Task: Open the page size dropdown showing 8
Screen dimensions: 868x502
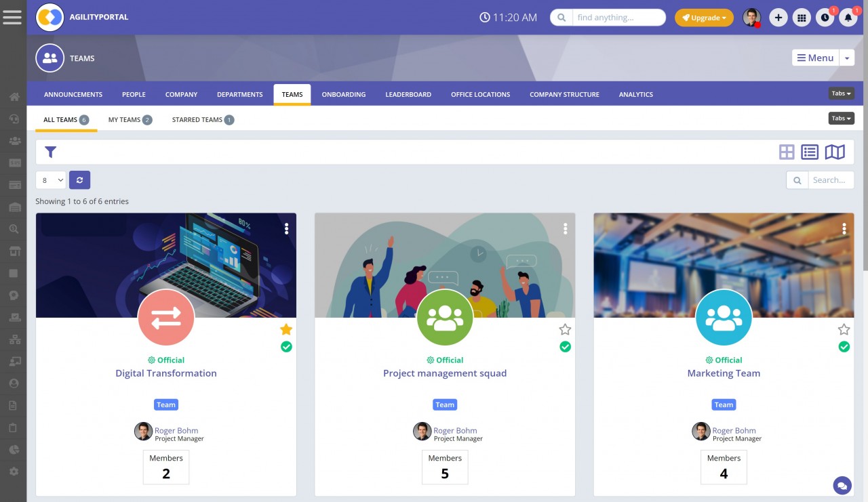Action: point(50,180)
